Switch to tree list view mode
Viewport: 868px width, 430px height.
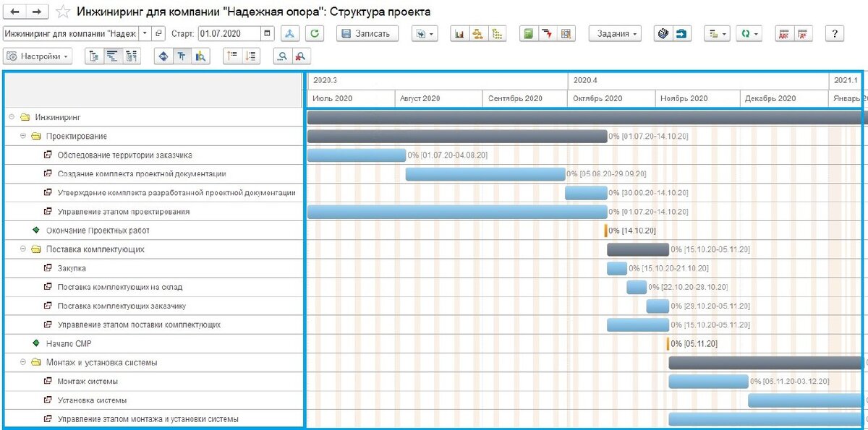[94, 56]
